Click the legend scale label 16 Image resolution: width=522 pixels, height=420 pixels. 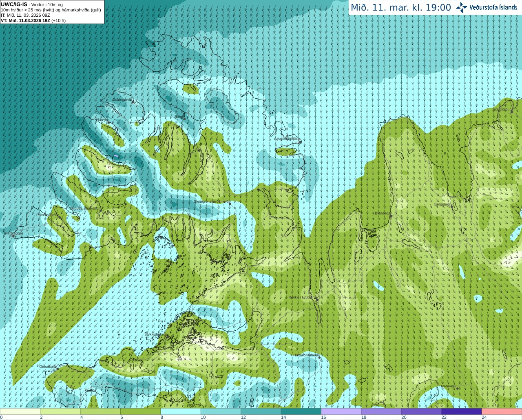point(323,418)
